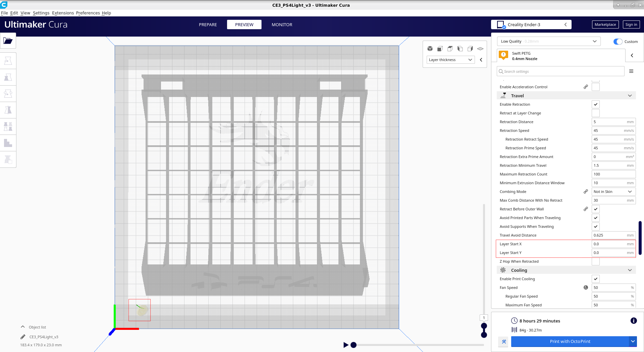Switch to the MONITOR stage

pyautogui.click(x=282, y=24)
